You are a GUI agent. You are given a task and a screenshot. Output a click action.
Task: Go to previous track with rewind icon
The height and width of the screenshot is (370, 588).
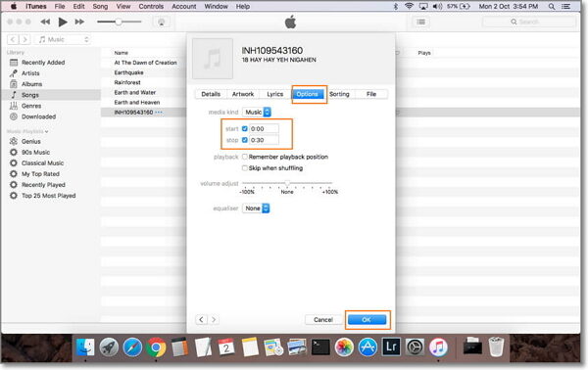45,23
